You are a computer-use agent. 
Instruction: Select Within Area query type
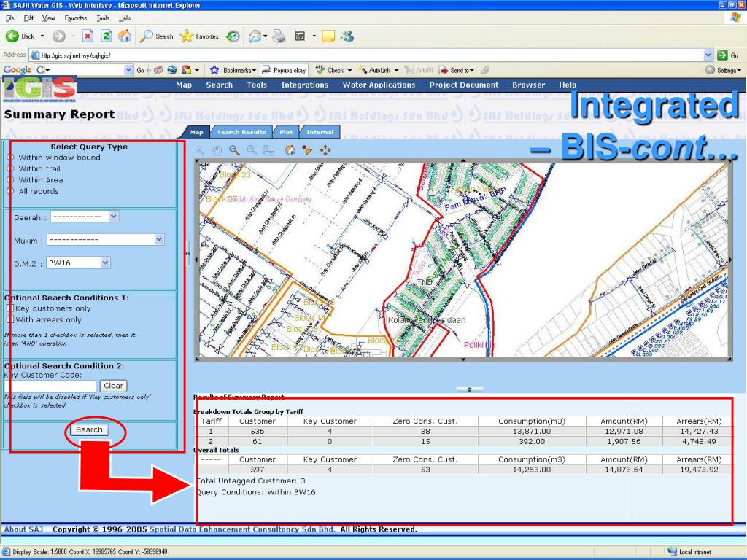click(10, 180)
